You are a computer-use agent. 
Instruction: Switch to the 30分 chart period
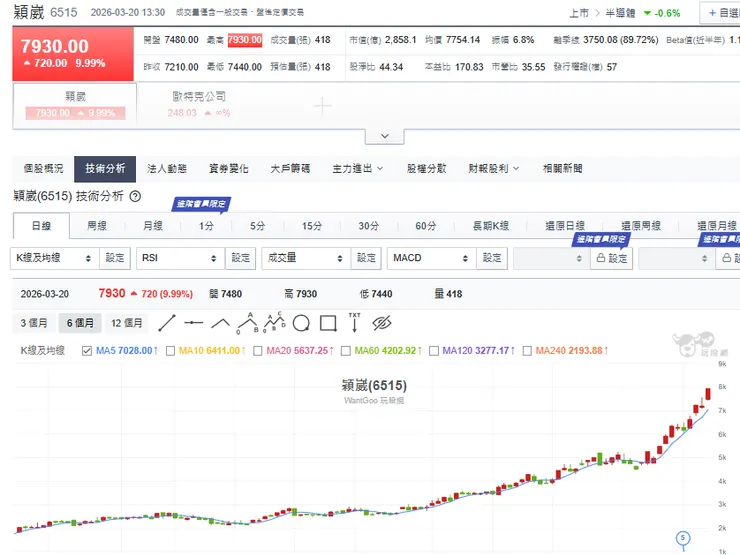coord(369,226)
